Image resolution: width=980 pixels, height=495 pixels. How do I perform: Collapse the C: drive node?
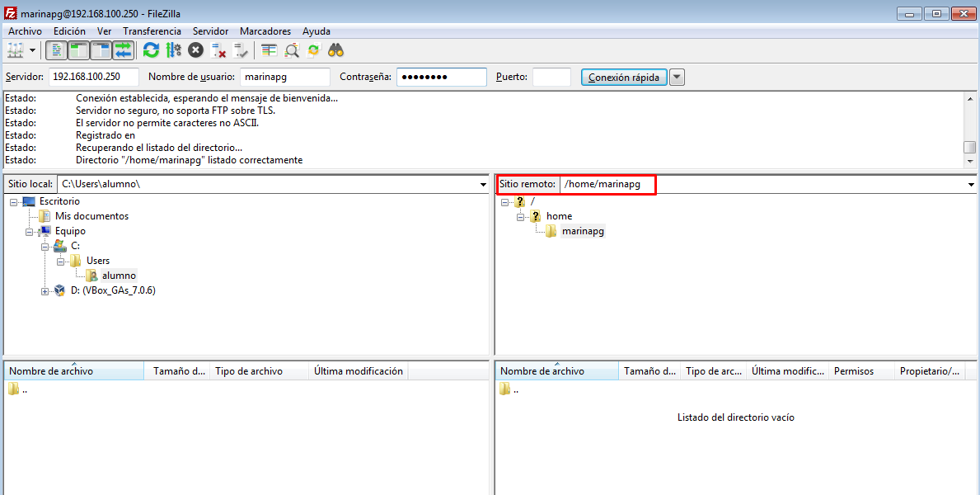click(45, 247)
